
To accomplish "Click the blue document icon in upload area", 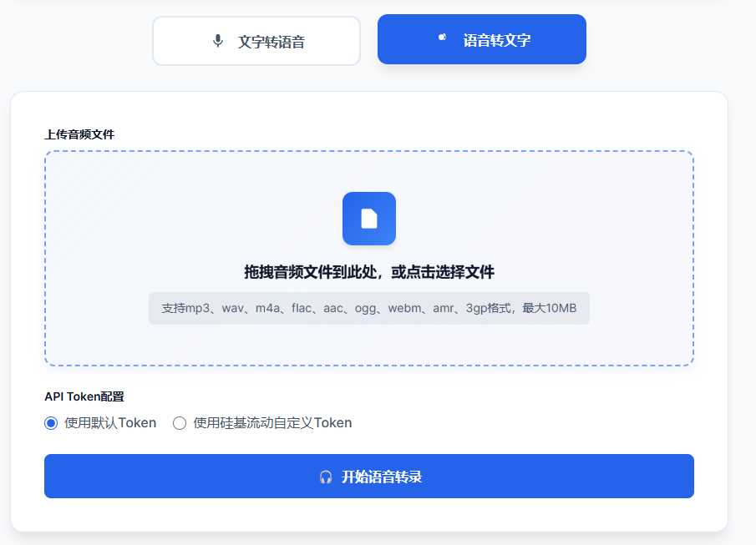I will coord(368,219).
